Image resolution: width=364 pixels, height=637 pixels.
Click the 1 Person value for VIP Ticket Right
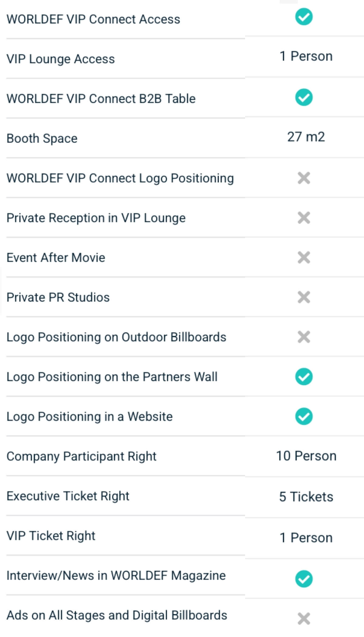click(x=306, y=538)
